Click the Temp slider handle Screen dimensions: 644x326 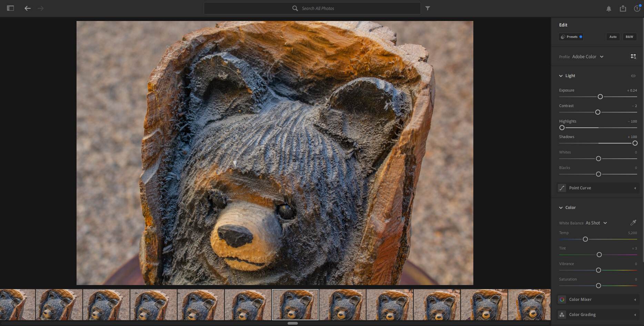[585, 239]
